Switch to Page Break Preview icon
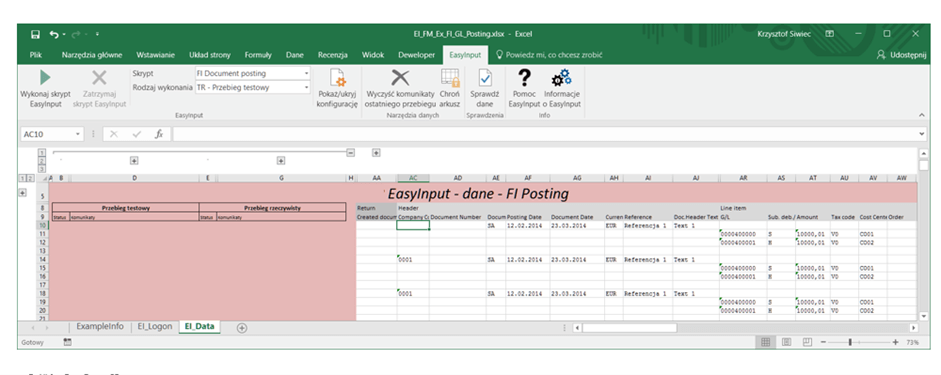941x375 pixels. [807, 341]
